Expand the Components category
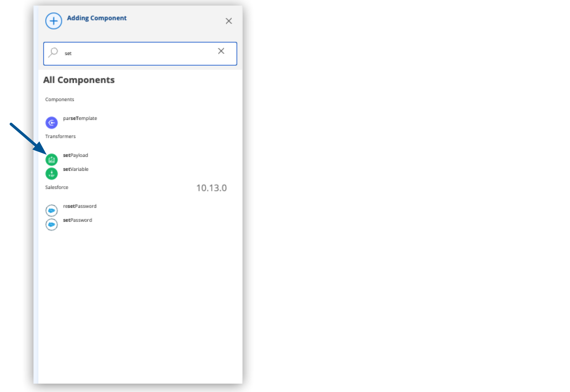 (x=60, y=99)
